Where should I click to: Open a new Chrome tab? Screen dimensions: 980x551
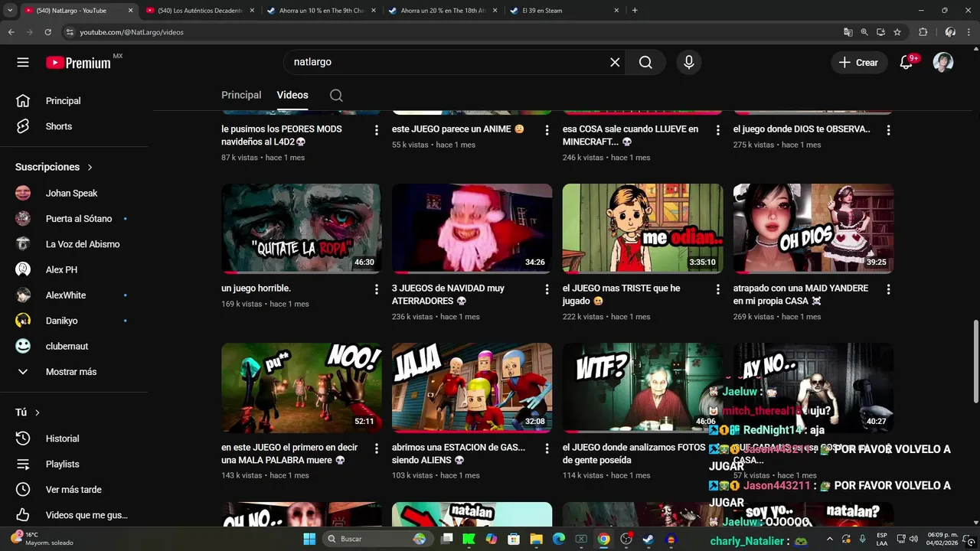click(x=635, y=11)
